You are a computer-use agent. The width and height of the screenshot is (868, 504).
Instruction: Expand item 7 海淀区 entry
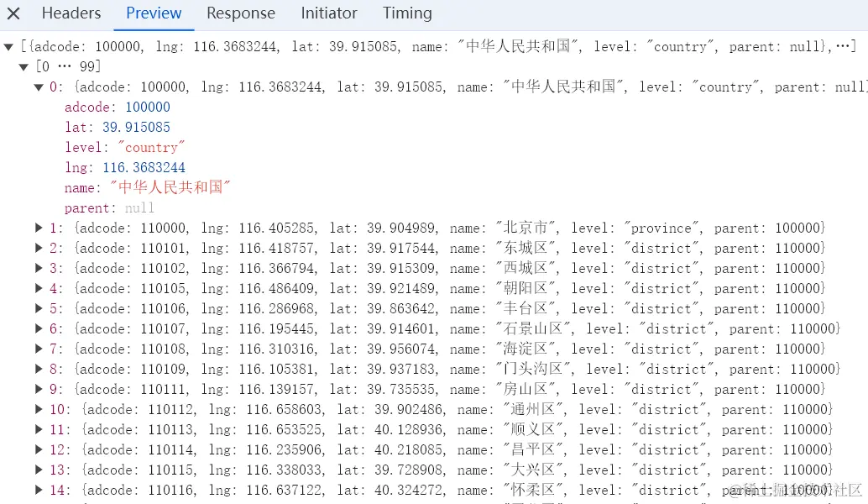39,349
